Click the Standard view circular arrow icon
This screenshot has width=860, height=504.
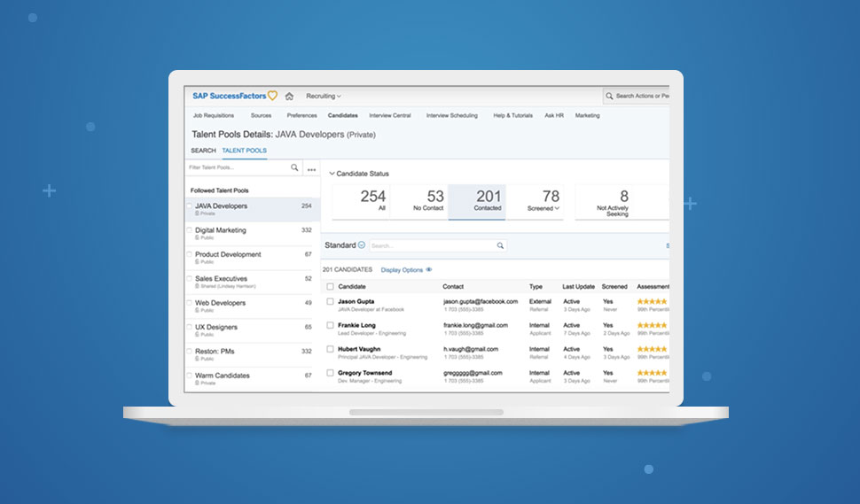(362, 245)
